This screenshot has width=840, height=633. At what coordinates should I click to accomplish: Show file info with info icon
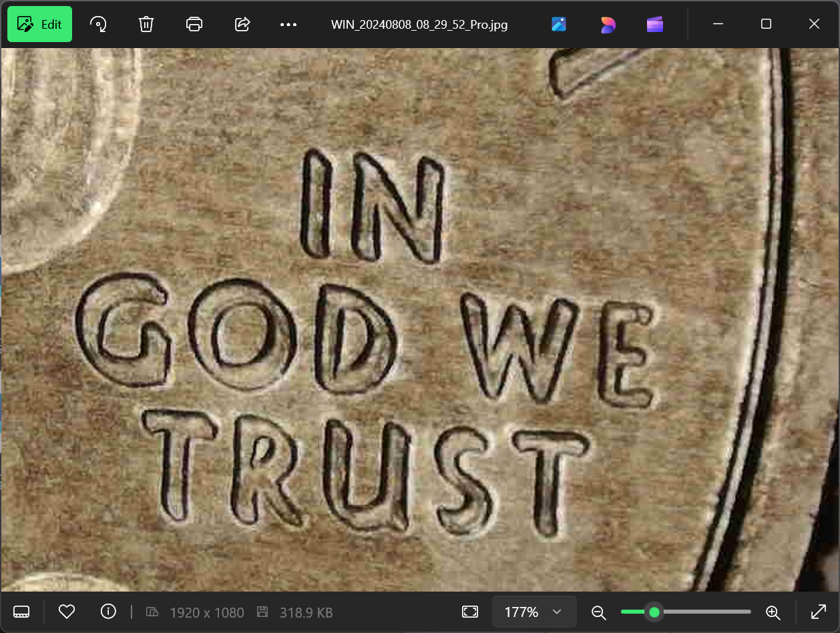[108, 612]
